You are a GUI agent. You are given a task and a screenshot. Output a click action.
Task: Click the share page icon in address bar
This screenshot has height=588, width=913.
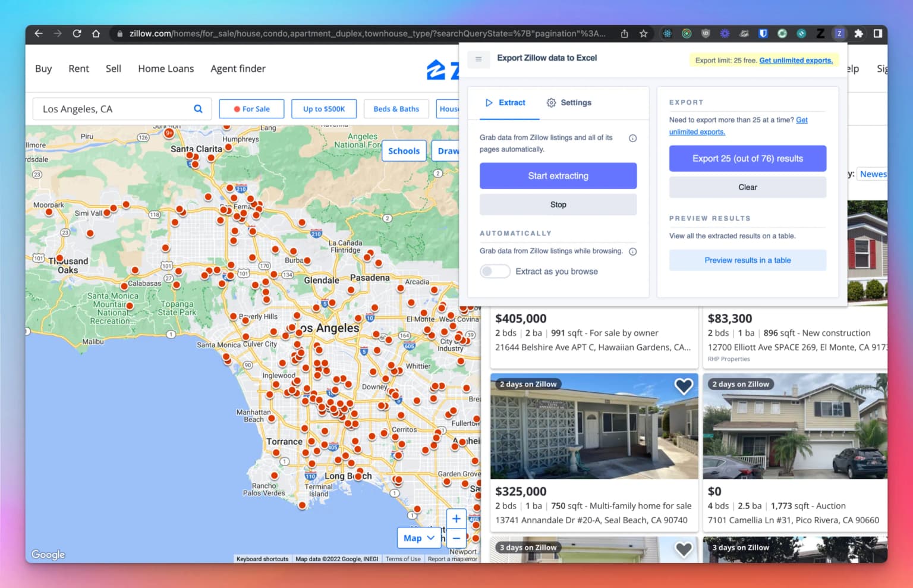click(x=624, y=34)
